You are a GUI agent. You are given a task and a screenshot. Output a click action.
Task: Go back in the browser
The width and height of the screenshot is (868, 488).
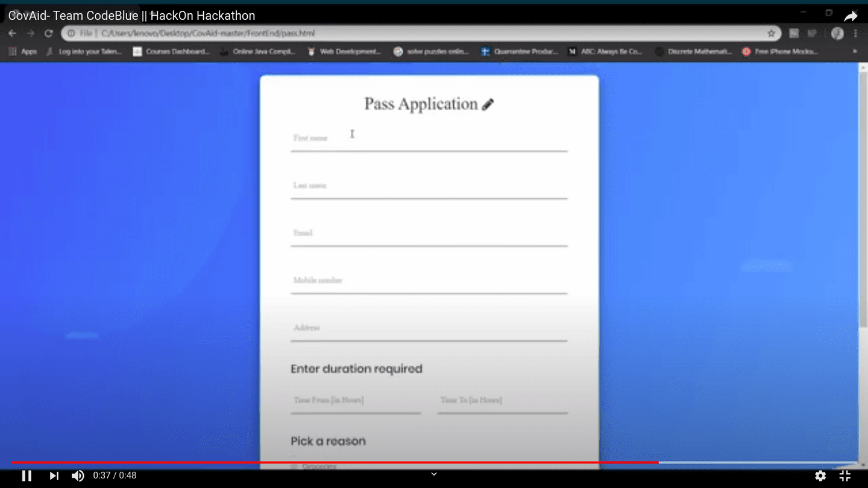(13, 33)
